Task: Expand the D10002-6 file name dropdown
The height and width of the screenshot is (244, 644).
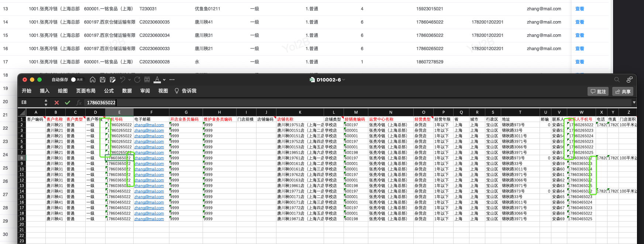Action: 344,80
